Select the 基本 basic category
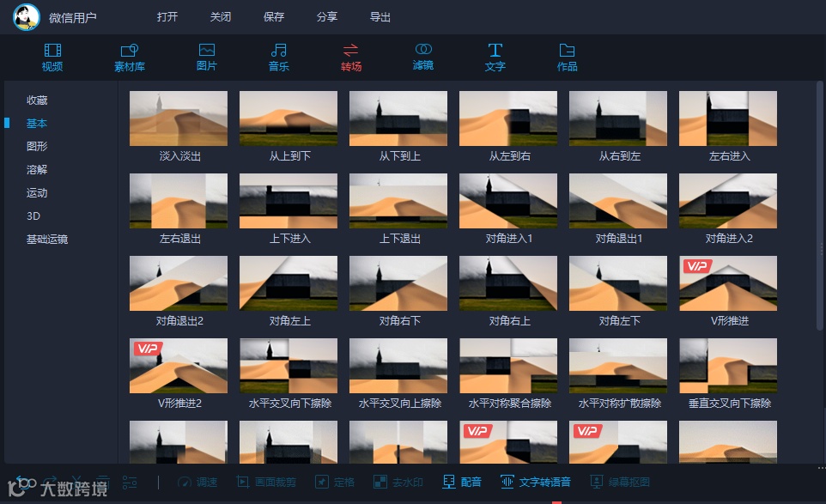The image size is (826, 504). [x=37, y=124]
